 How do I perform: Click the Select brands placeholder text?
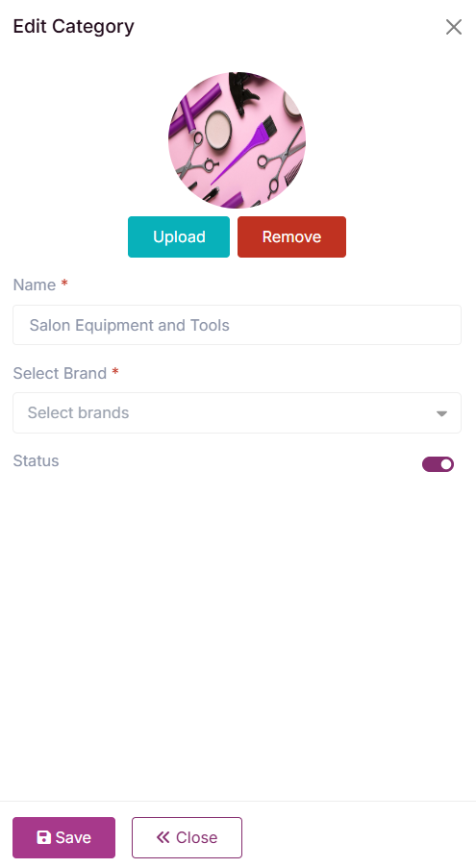78,413
